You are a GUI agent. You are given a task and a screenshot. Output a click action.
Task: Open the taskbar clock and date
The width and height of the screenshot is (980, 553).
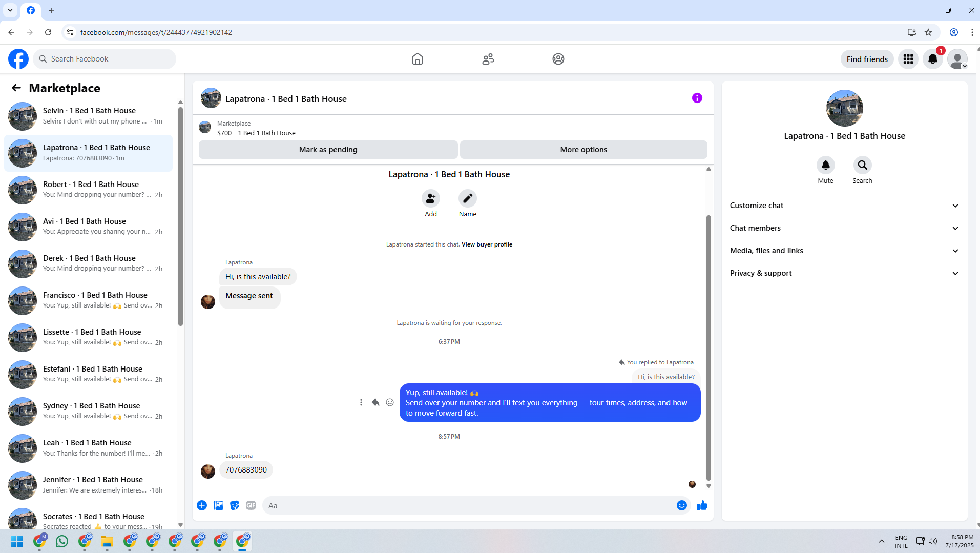(960, 541)
